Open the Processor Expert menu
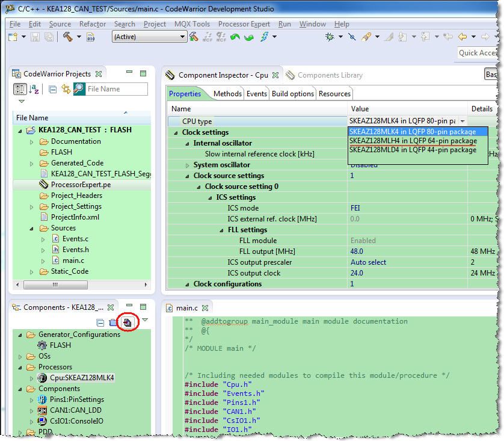This screenshot has width=504, height=441. tap(244, 24)
